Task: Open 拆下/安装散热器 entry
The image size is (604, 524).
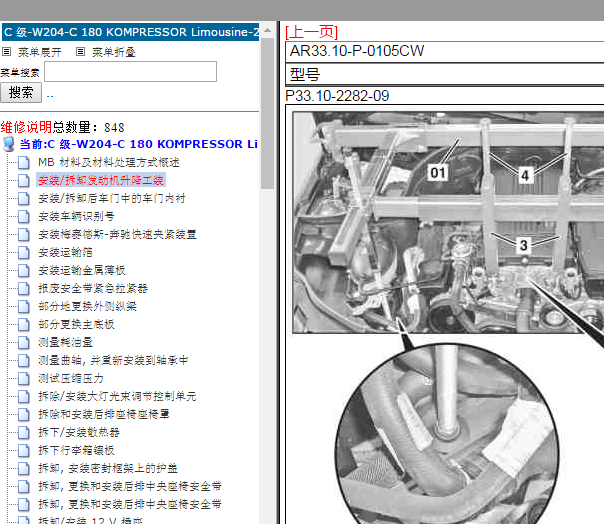Action: 79,433
